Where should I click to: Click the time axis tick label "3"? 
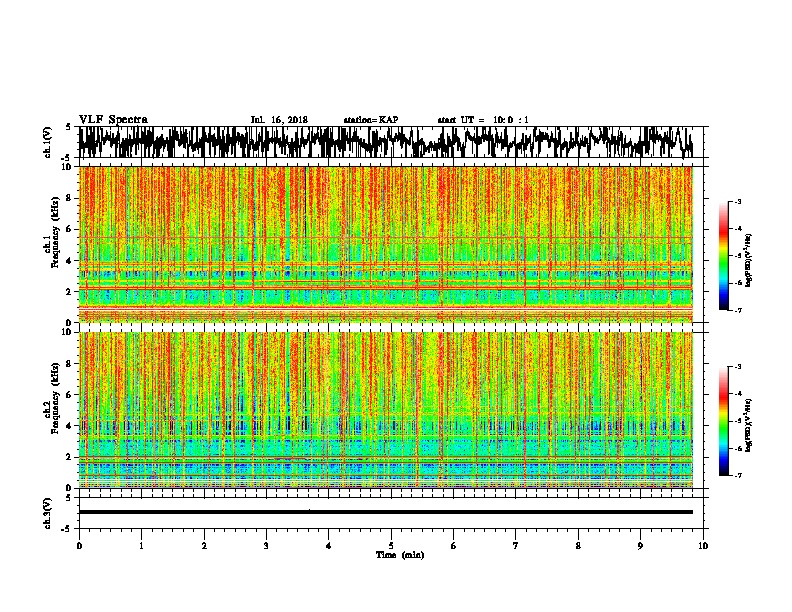[266, 546]
